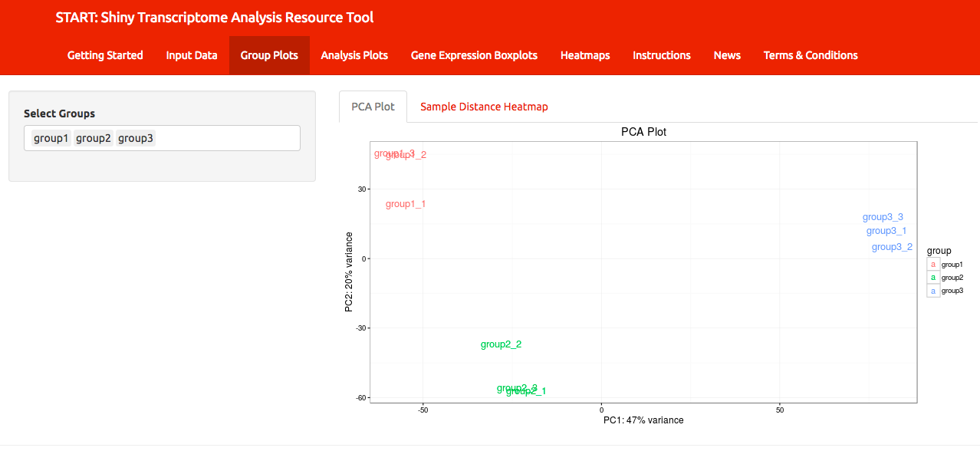This screenshot has height=451, width=980.
Task: Open the Getting Started tab
Action: (x=105, y=55)
